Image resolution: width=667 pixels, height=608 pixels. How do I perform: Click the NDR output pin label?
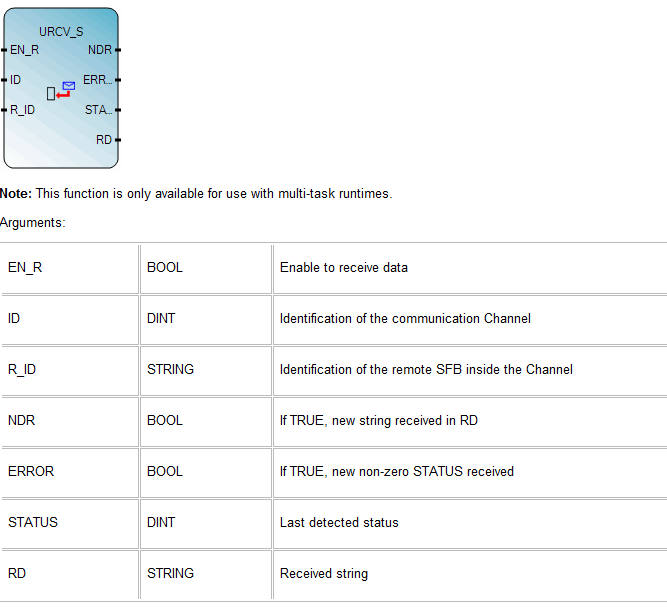point(100,50)
